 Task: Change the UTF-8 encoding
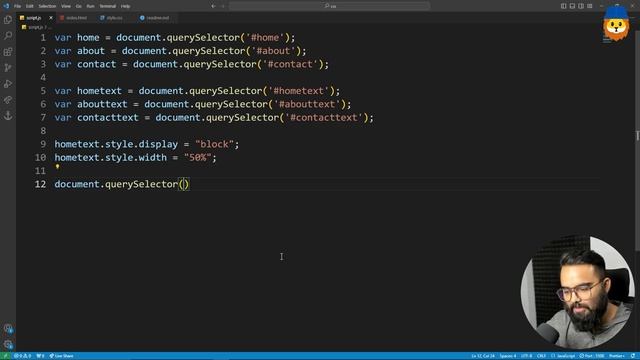pos(527,356)
